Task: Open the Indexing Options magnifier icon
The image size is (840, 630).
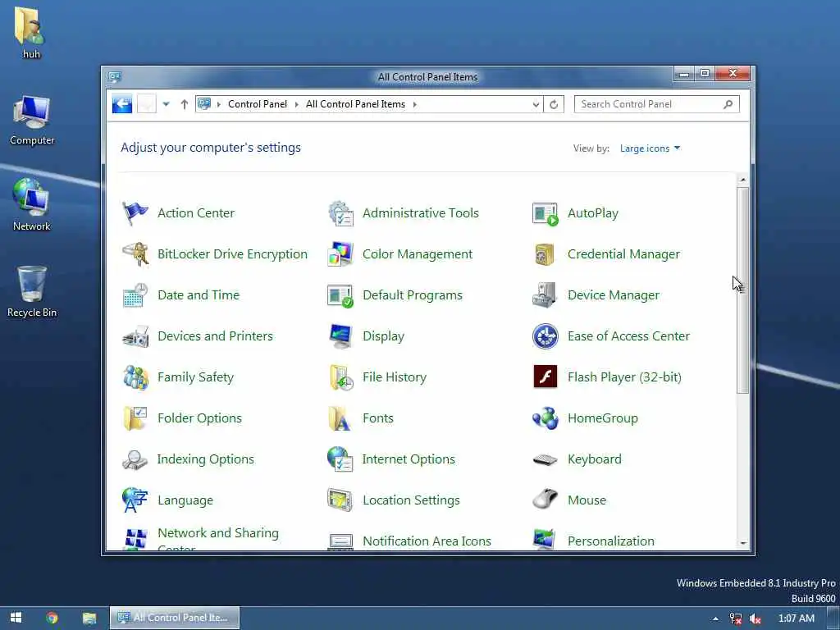Action: 135,459
